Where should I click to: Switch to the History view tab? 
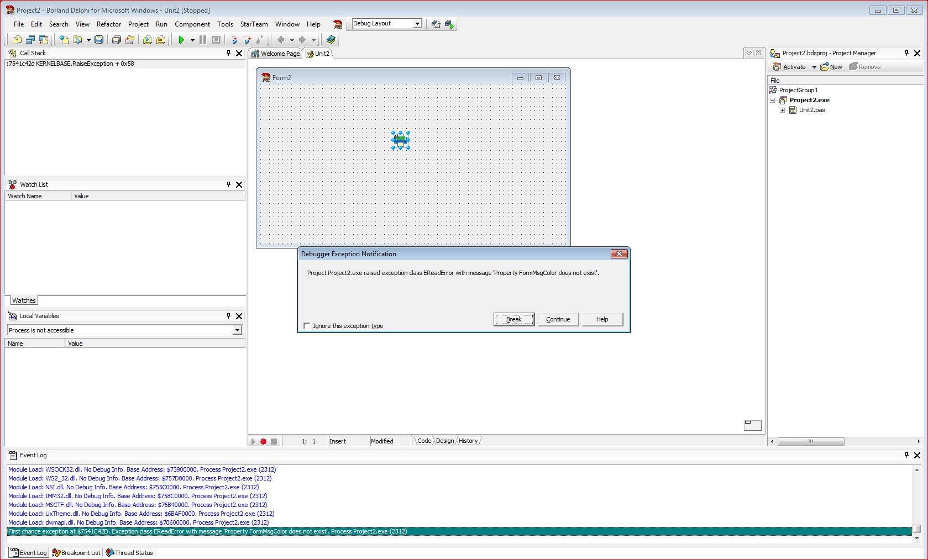468,441
